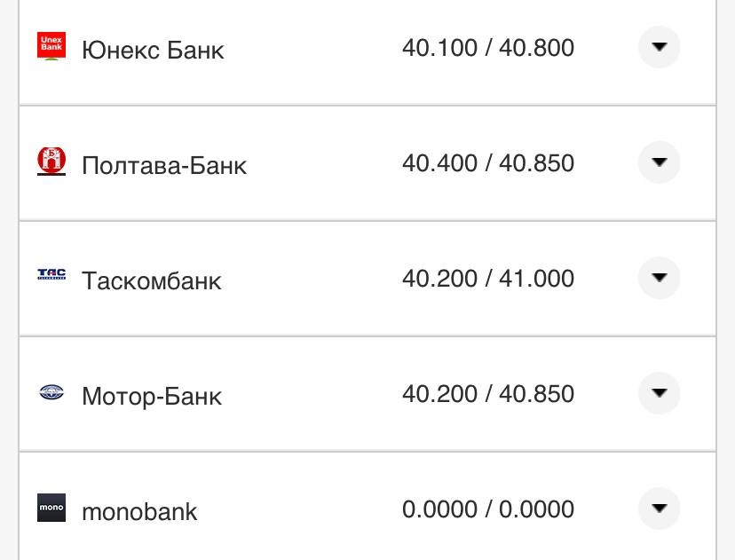Image resolution: width=735 pixels, height=560 pixels.
Task: Click the Мотор-Банк circular logo
Action: point(51,393)
